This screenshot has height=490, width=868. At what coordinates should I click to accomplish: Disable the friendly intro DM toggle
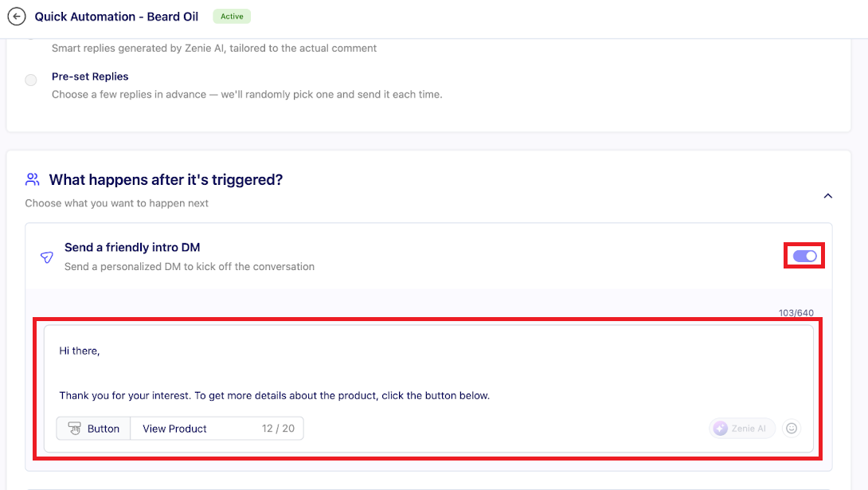coord(804,257)
